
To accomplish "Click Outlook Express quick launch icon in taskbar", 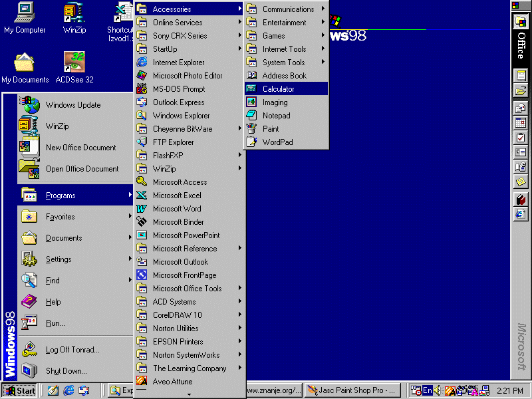I will [x=84, y=390].
